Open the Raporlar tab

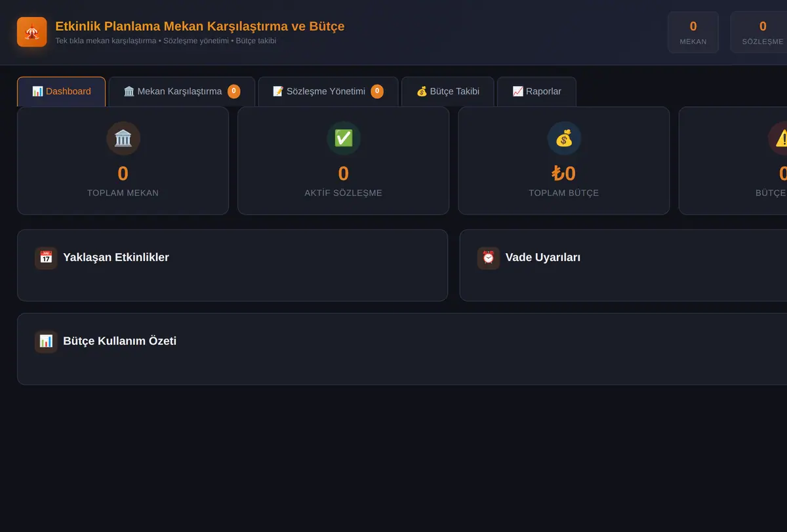pos(536,92)
